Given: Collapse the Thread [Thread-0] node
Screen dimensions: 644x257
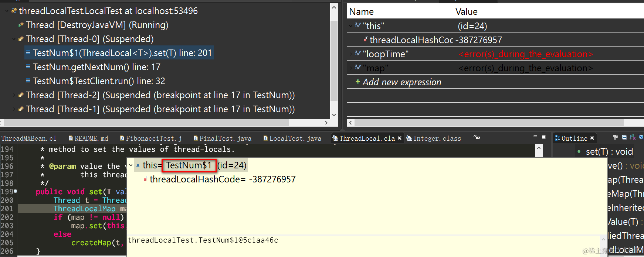Looking at the screenshot, I should tap(14, 39).
